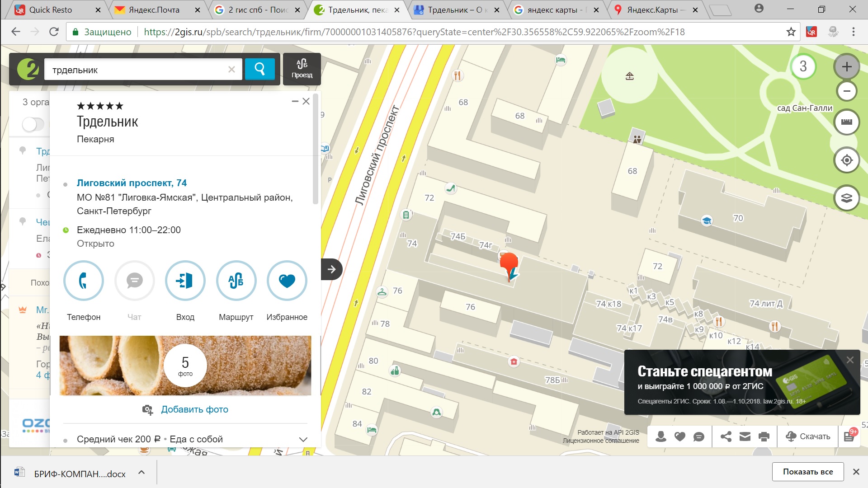Image resolution: width=868 pixels, height=488 pixels.
Task: Click the blue search magnifier button
Action: [x=259, y=69]
